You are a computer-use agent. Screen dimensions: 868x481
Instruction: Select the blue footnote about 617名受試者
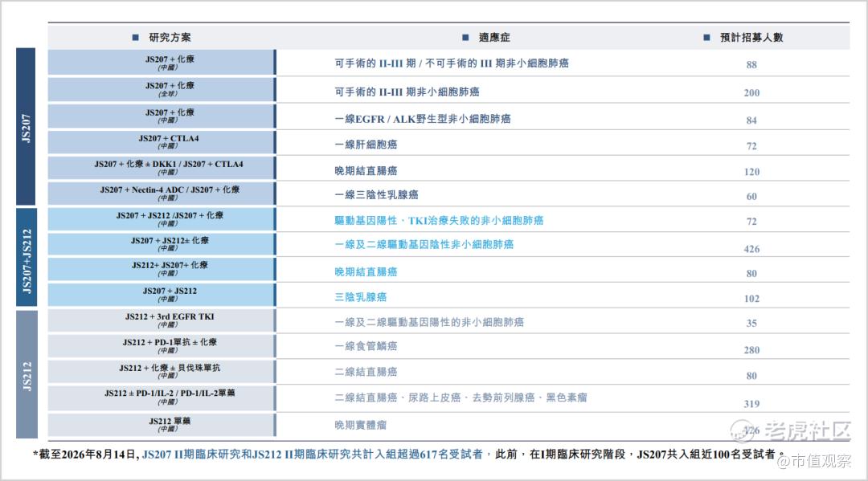point(312,455)
